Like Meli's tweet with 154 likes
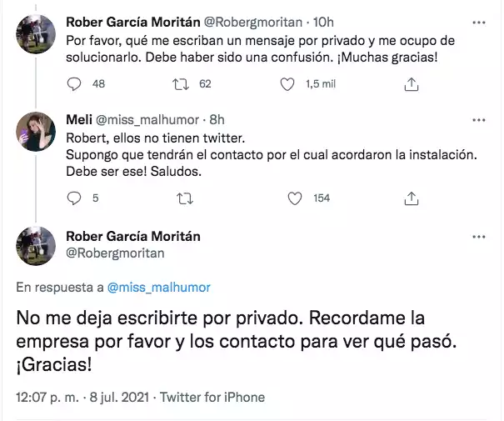This screenshot has width=504, height=421. [294, 198]
